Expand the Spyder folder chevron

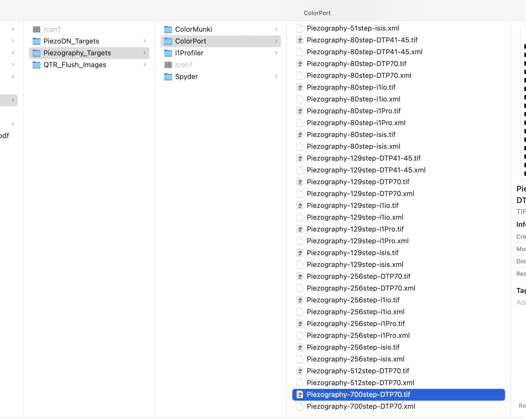tap(276, 77)
